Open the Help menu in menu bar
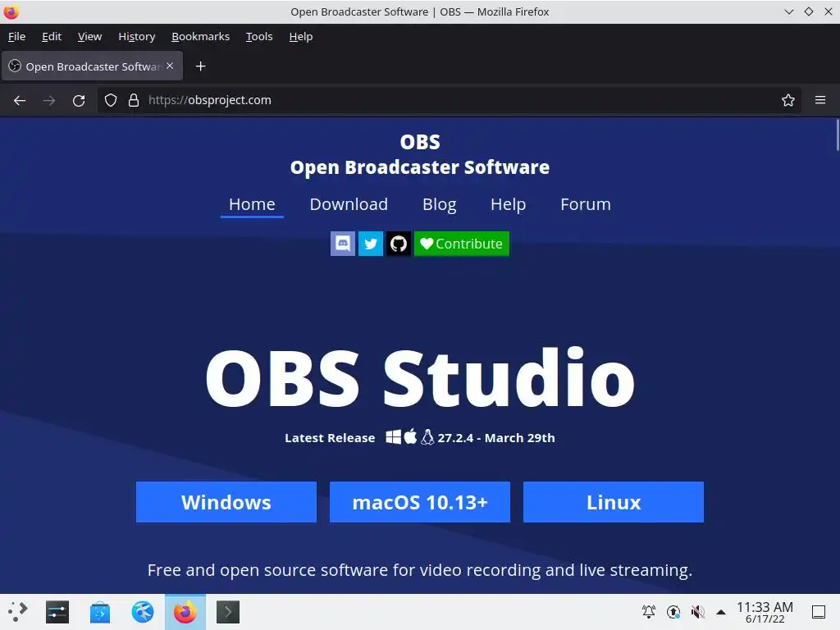 (300, 36)
